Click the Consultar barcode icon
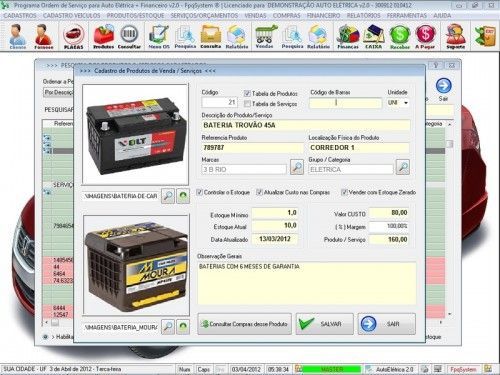Screen dimensions: 500x375 click(129, 37)
